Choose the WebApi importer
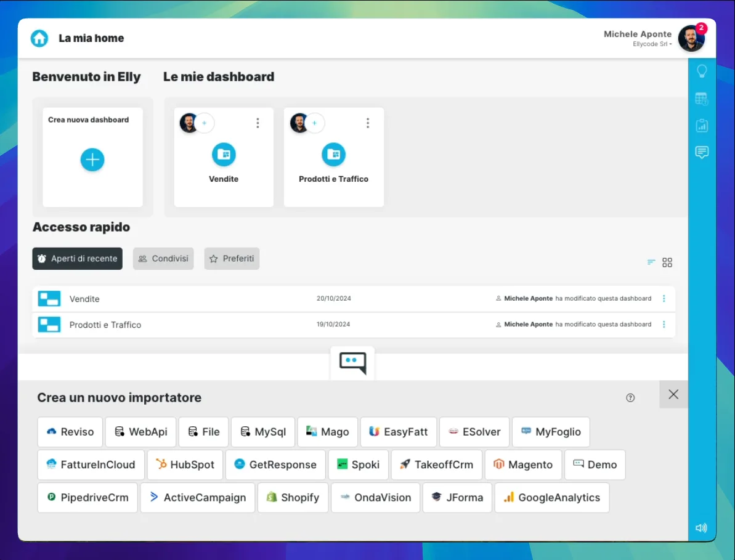The height and width of the screenshot is (560, 735). [x=140, y=432]
